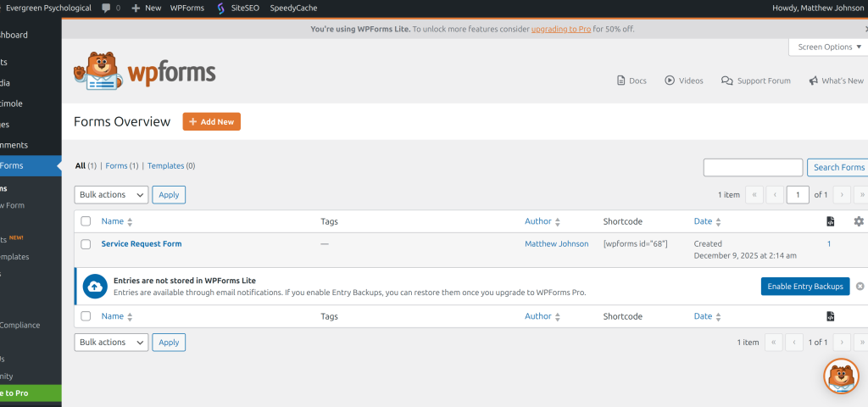
Task: Click the date December 9, 2025 text
Action: coord(745,255)
